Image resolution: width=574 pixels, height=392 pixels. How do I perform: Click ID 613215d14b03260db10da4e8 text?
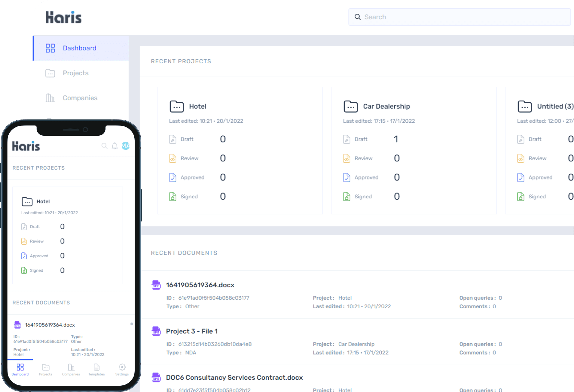pos(215,344)
